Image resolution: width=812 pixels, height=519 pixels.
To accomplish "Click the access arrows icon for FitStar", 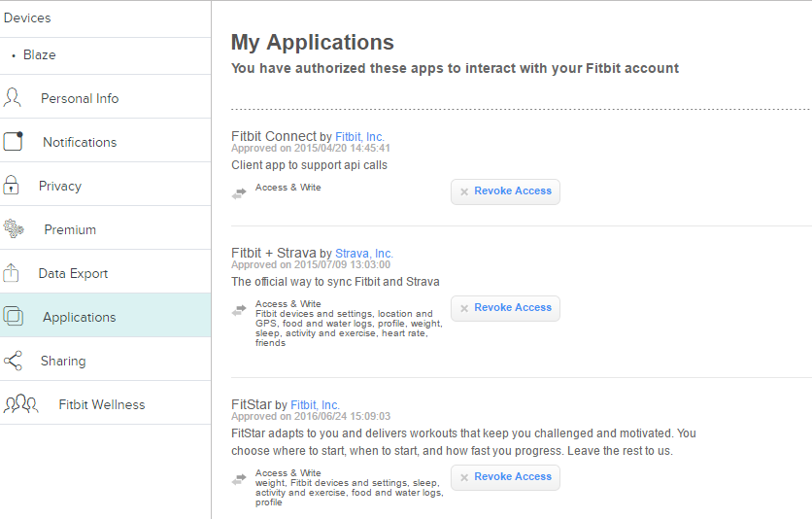I will click(239, 479).
